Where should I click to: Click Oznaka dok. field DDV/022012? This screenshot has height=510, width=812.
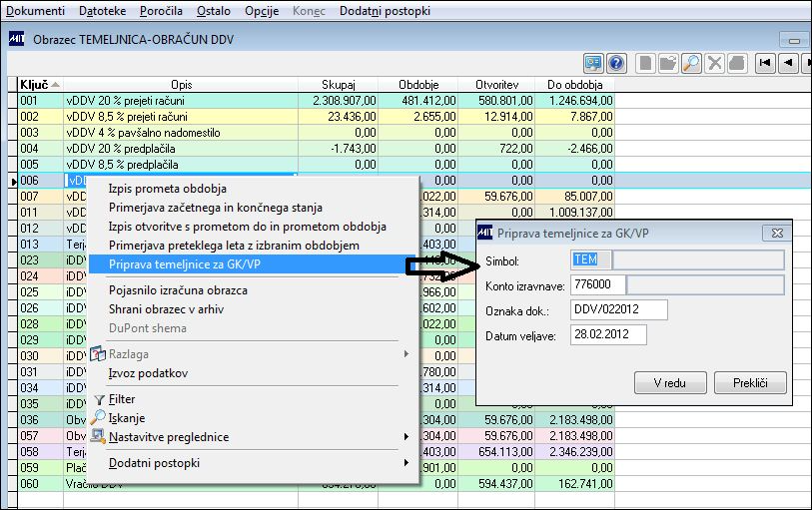(619, 309)
